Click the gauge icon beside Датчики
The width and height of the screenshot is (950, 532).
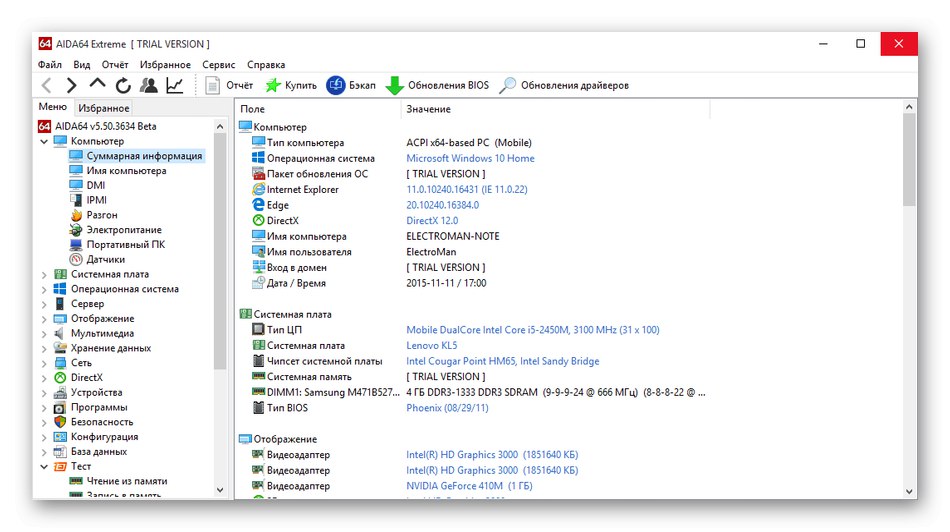76,259
